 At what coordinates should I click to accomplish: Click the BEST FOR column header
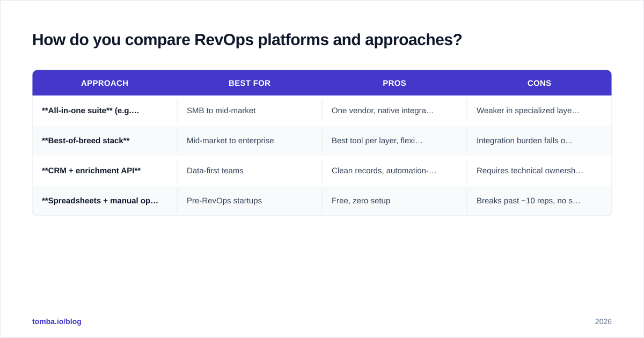coord(250,83)
